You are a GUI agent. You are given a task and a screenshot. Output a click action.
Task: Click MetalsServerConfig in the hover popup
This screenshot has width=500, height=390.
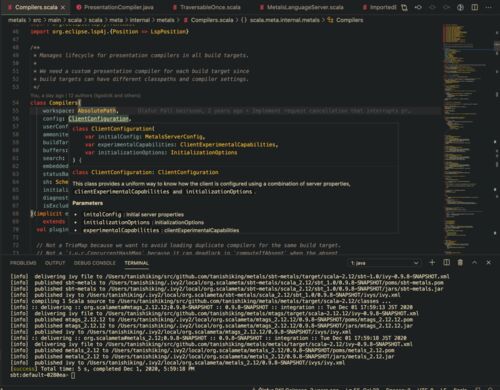click(x=174, y=137)
